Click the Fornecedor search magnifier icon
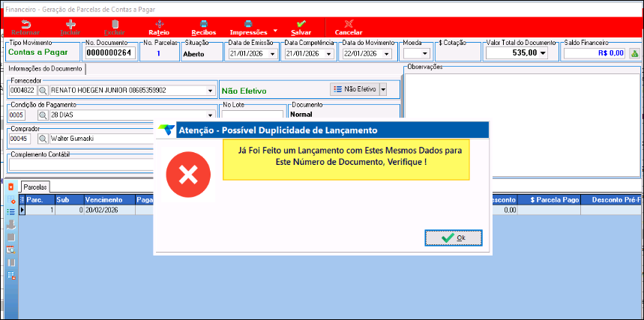The height and width of the screenshot is (320, 644). (x=43, y=91)
